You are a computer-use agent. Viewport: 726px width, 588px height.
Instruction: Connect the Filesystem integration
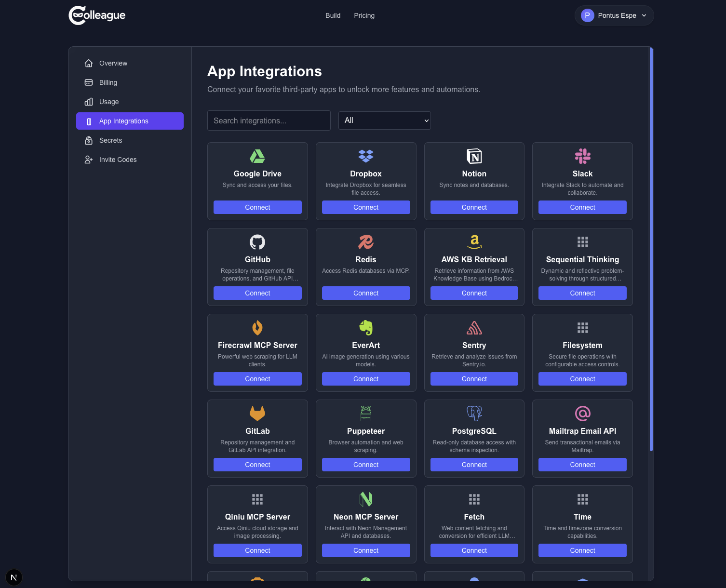(583, 379)
